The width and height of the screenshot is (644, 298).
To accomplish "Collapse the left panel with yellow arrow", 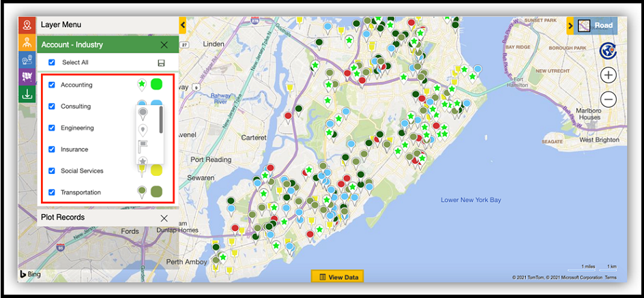I will [x=183, y=25].
